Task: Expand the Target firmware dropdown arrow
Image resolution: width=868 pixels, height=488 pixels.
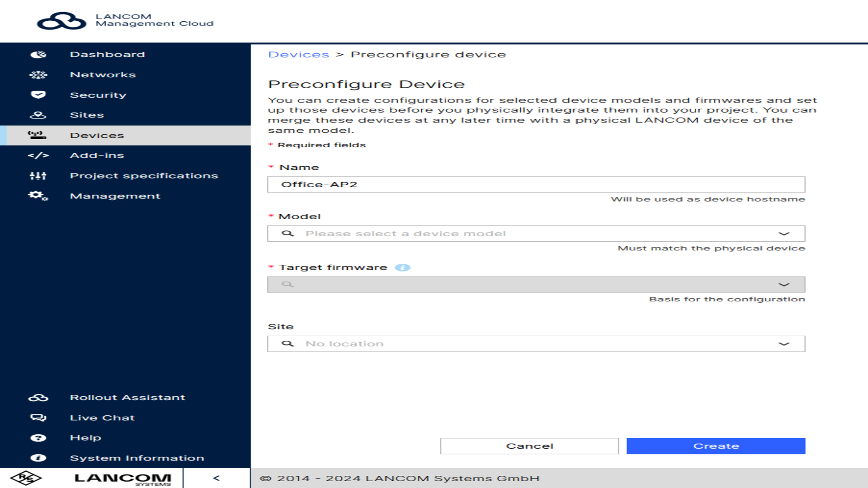Action: click(783, 285)
